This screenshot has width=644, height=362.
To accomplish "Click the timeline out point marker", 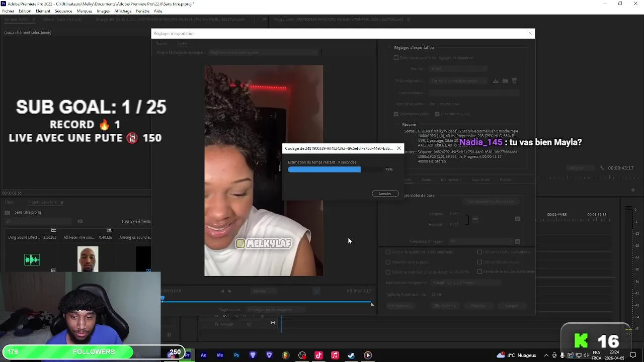I will [372, 304].
